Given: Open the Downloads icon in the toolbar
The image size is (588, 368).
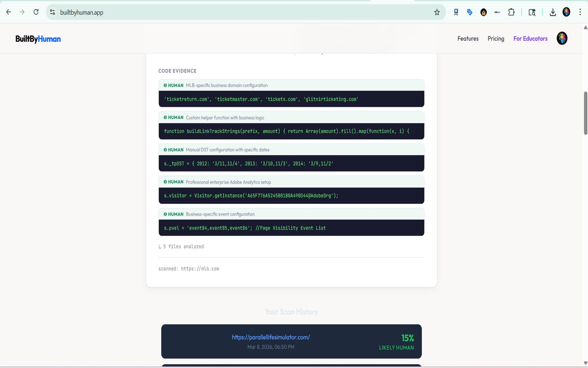Looking at the screenshot, I should coord(553,12).
